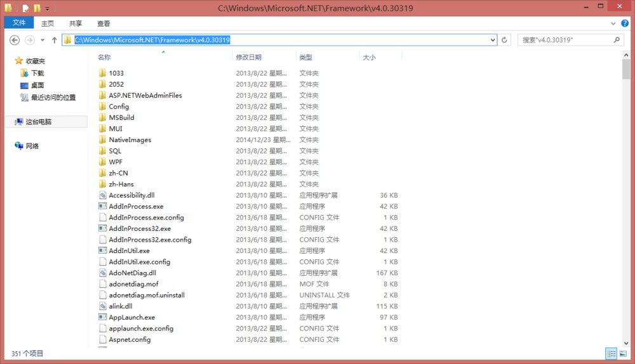635x364 pixels.
Task: Click the search magnifier icon
Action: [x=617, y=40]
